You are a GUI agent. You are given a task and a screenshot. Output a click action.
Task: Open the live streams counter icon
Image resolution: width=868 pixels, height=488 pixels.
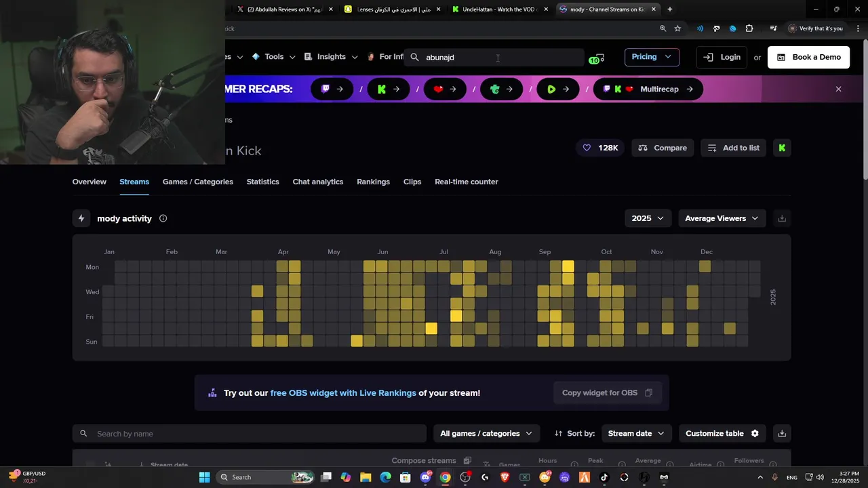(597, 58)
